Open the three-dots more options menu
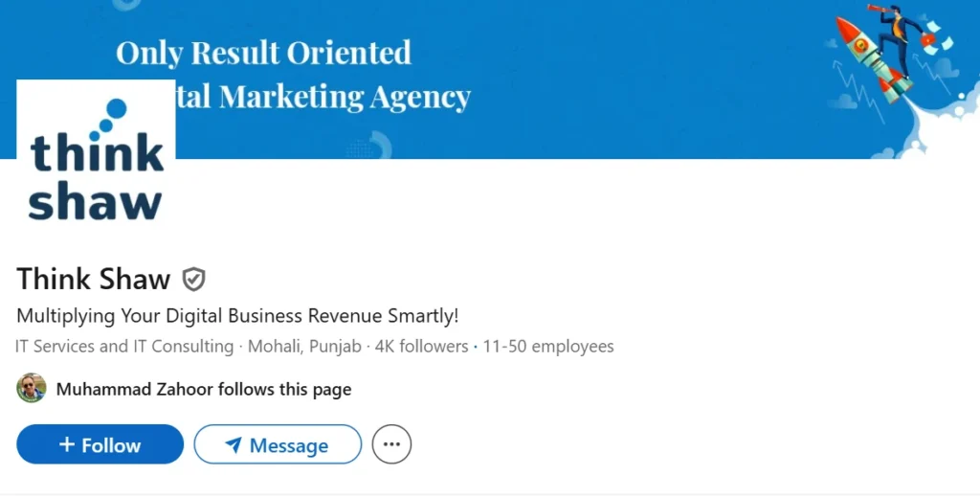This screenshot has width=980, height=498. [x=391, y=444]
